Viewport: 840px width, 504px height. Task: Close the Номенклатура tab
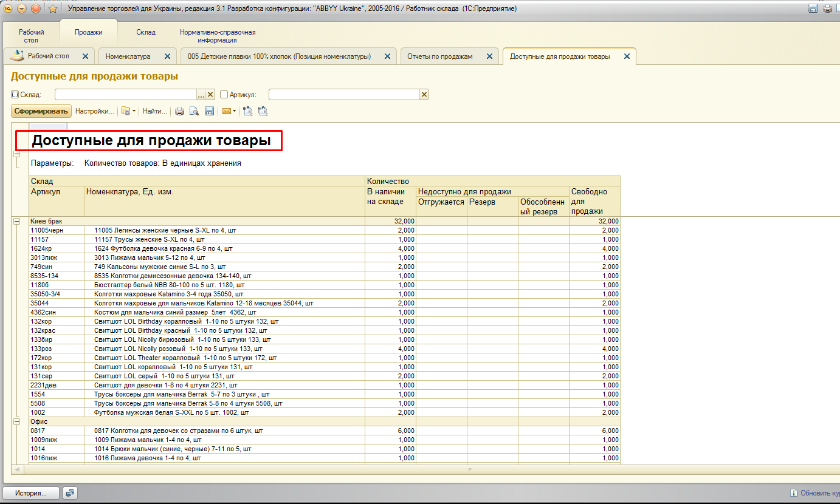167,56
